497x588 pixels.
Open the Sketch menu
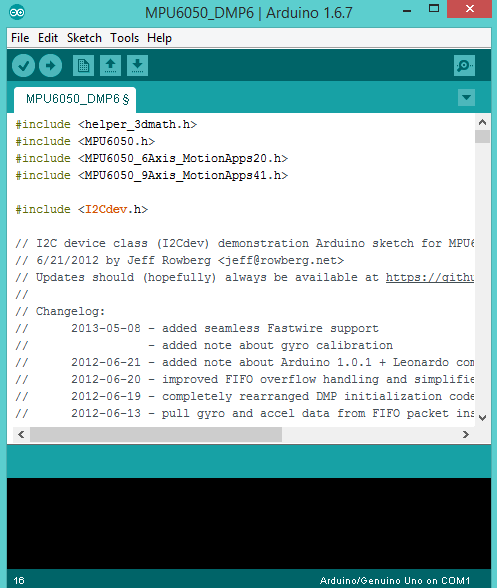pos(84,38)
